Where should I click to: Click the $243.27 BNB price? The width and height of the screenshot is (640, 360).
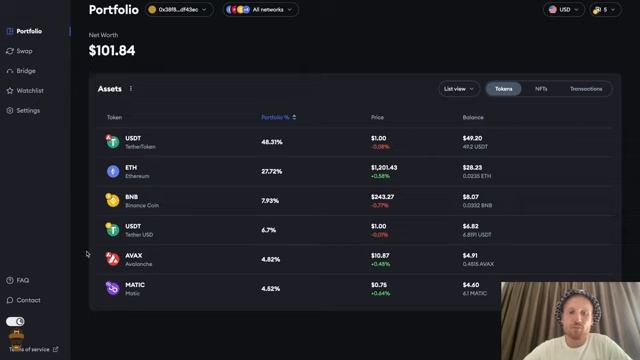pos(382,197)
